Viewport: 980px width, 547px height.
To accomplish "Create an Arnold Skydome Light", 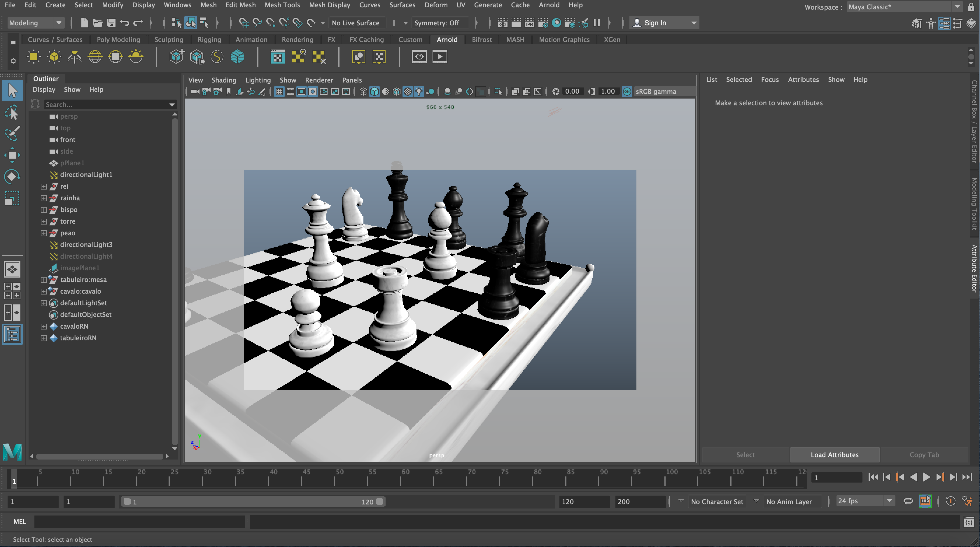I will (95, 57).
